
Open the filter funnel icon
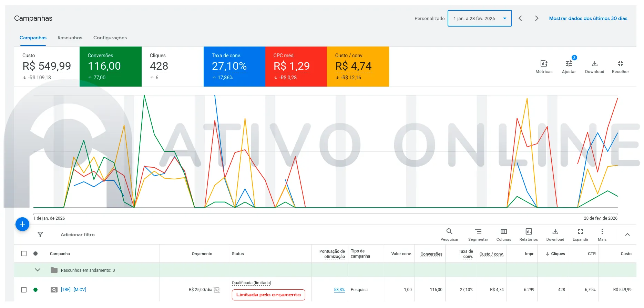40,235
